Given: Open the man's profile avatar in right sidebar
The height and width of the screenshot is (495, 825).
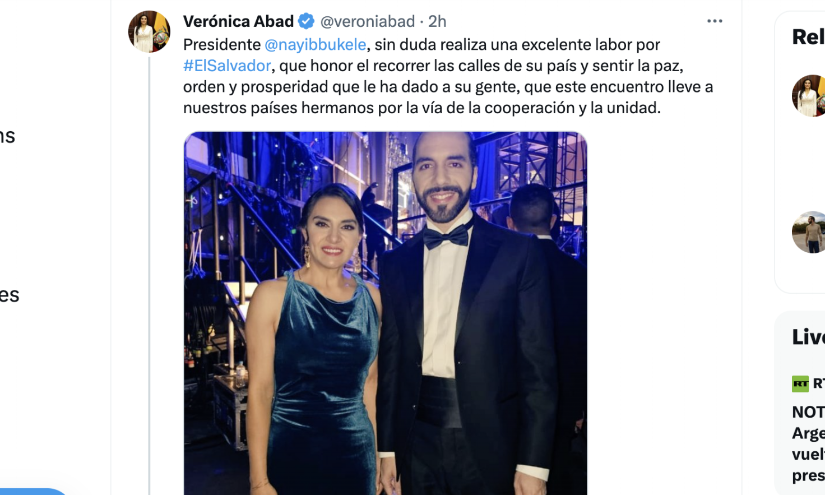Looking at the screenshot, I should (x=809, y=233).
